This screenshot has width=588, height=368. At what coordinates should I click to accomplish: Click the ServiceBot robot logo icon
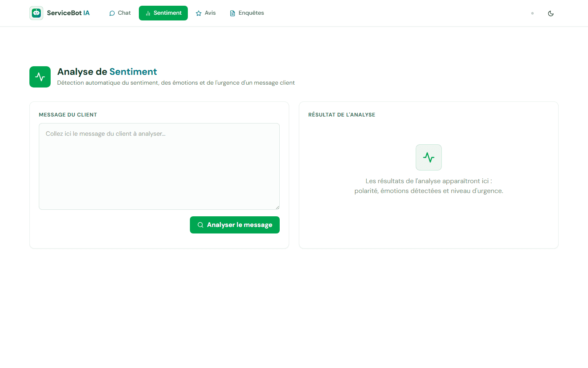tap(36, 13)
